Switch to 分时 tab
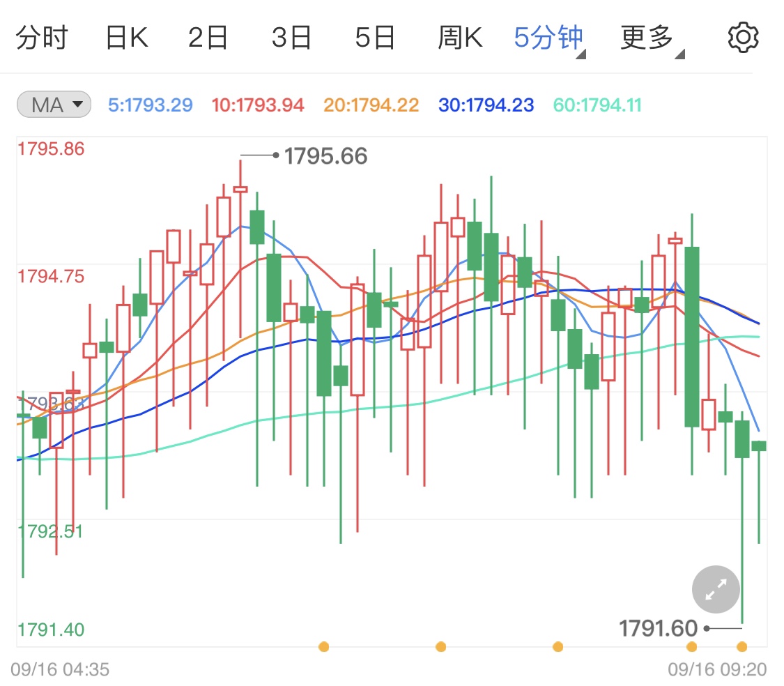The width and height of the screenshot is (784, 686). pos(42,38)
